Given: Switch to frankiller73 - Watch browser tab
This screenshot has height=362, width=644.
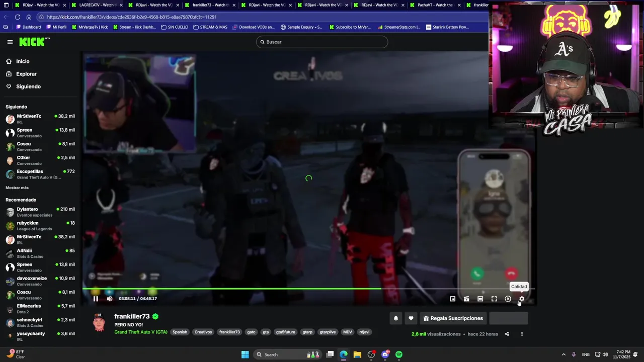Looking at the screenshot, I should click(210, 5).
